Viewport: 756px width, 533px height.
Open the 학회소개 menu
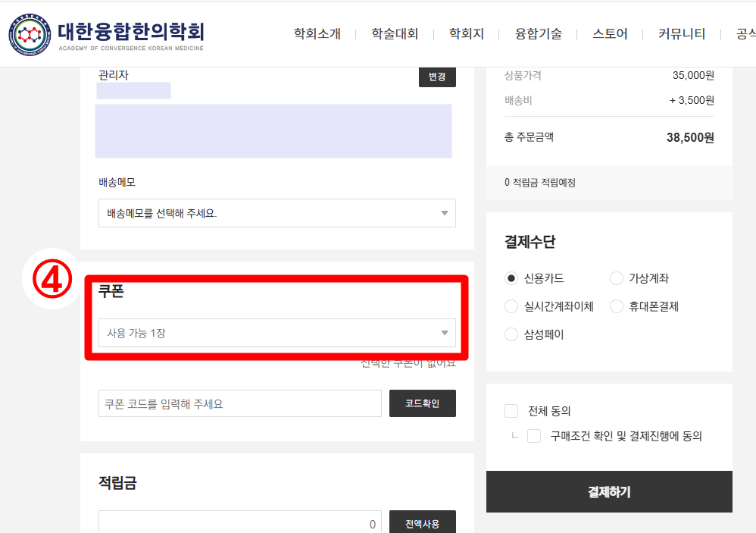pyautogui.click(x=317, y=34)
